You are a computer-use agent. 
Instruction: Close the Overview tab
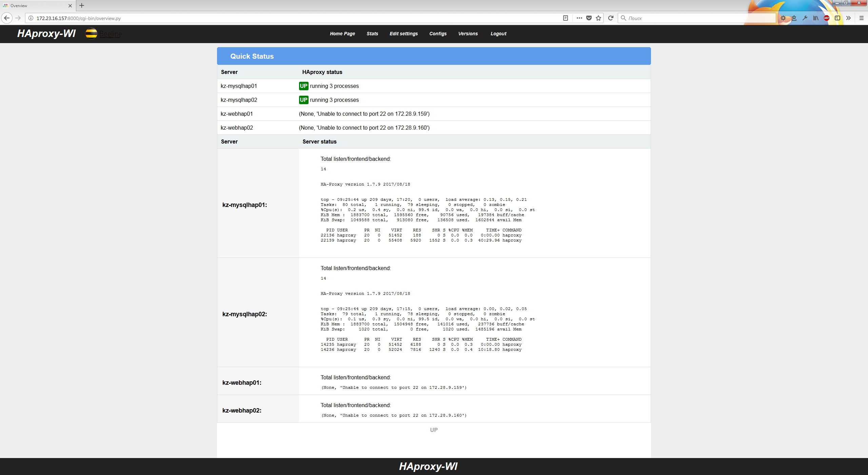click(70, 6)
